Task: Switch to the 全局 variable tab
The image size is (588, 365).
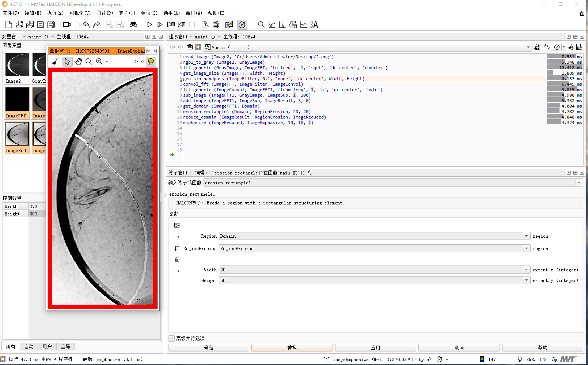Action: tap(65, 346)
